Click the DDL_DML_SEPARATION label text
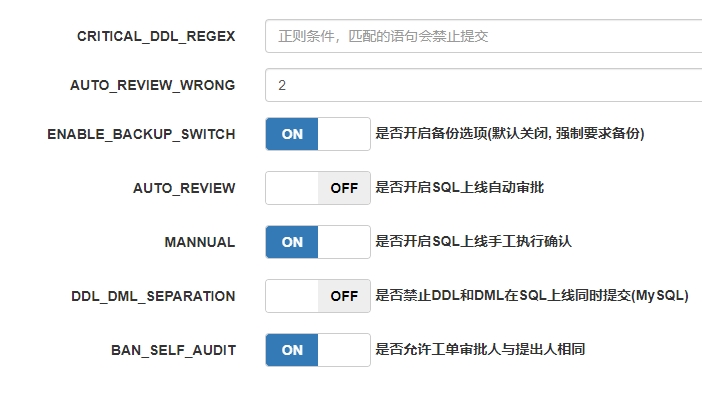 click(153, 296)
